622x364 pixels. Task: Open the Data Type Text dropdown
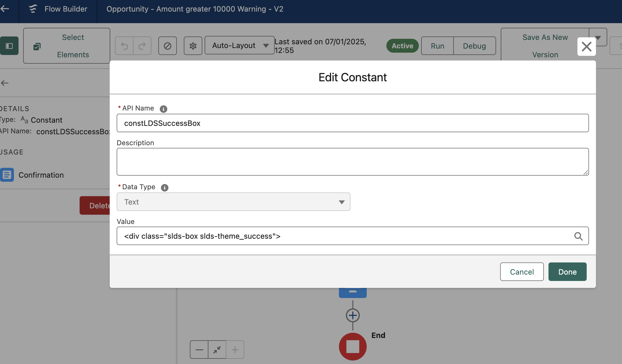233,202
